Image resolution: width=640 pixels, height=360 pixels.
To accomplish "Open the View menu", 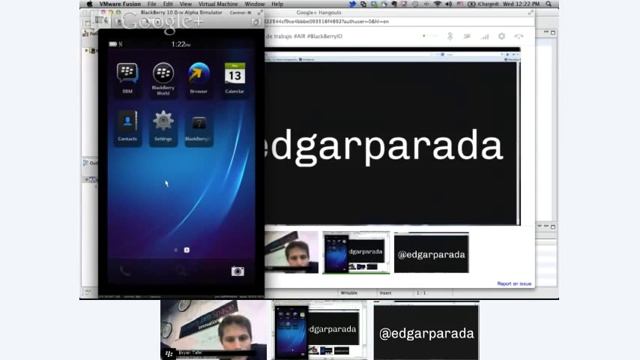I will (x=185, y=4).
